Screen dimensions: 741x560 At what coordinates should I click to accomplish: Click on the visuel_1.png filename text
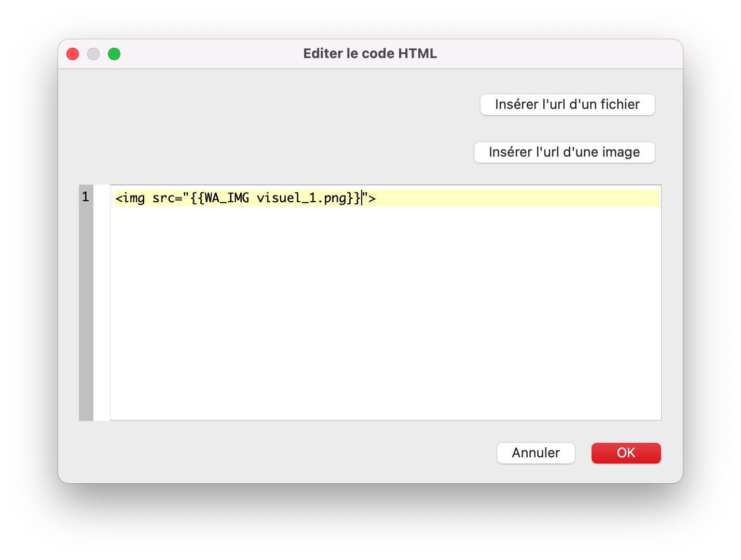[302, 198]
